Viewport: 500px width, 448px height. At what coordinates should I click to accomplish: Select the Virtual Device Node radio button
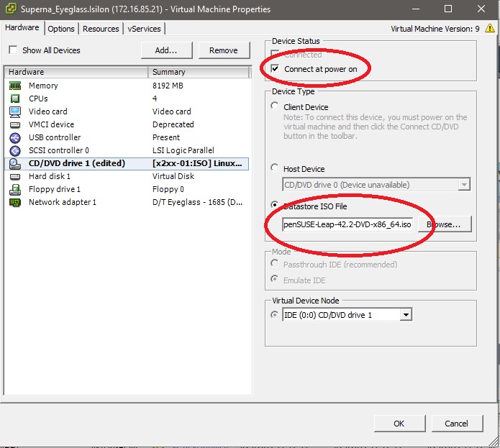(274, 315)
